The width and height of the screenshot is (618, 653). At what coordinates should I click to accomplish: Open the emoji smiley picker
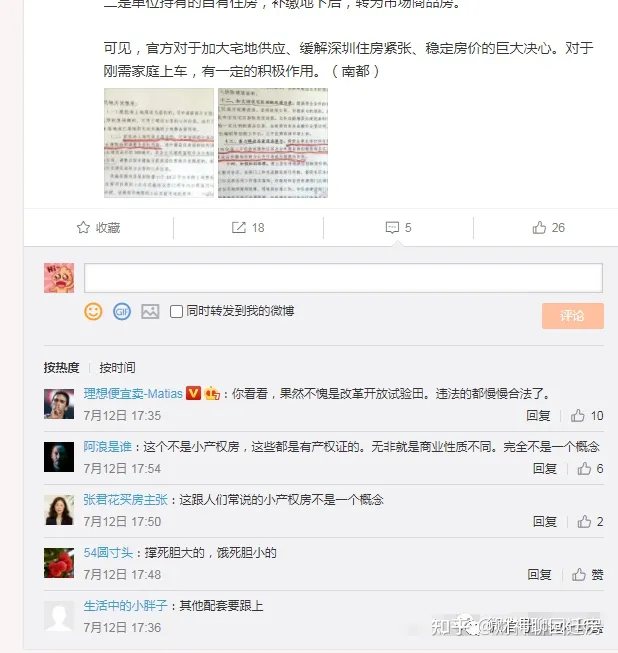[x=93, y=312]
